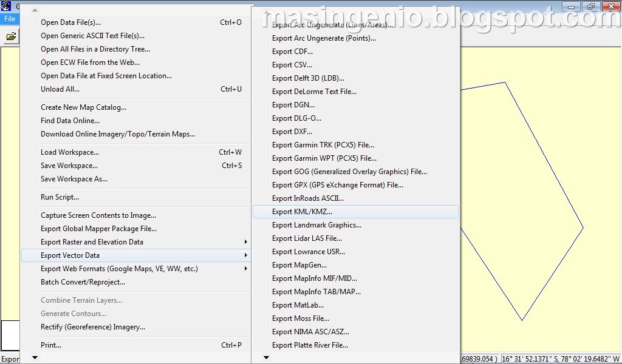Select Capture Screen Contents to Image

(97, 215)
